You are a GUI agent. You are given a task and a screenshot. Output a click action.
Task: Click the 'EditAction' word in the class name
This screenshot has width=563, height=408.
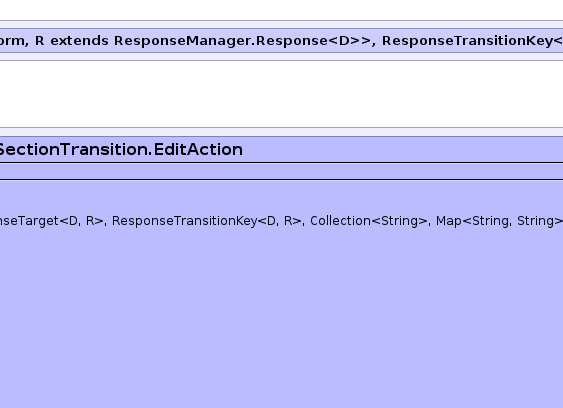198,150
